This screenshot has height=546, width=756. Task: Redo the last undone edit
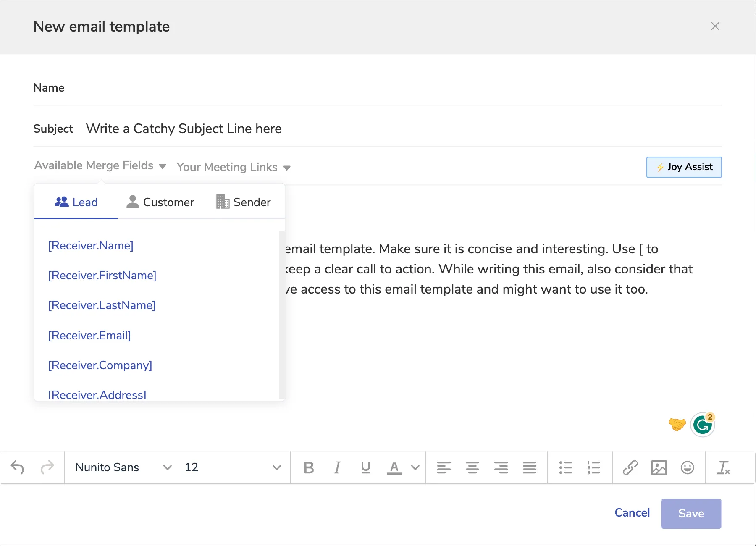click(47, 467)
